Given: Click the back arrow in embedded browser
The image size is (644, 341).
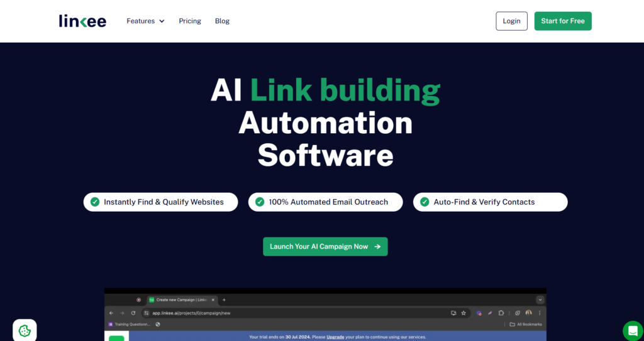Looking at the screenshot, I should click(111, 313).
